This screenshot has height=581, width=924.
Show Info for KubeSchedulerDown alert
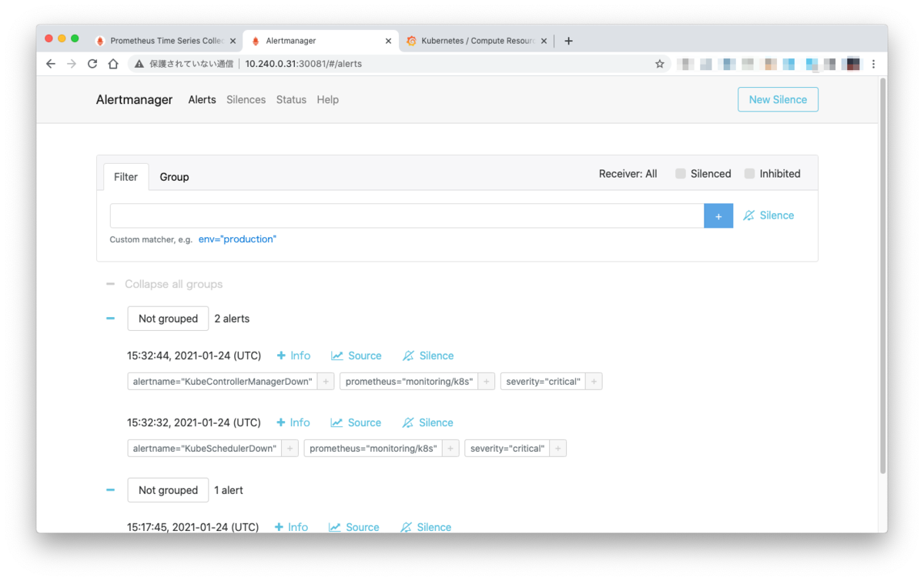pos(293,422)
